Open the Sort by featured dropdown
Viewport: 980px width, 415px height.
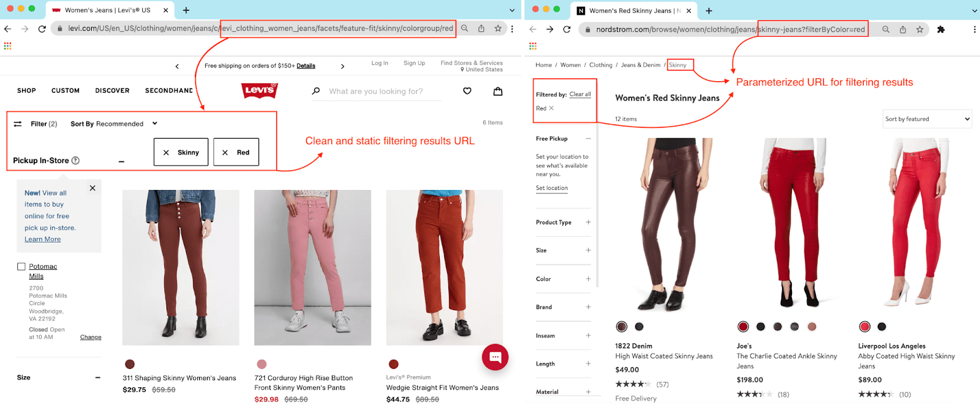point(927,119)
